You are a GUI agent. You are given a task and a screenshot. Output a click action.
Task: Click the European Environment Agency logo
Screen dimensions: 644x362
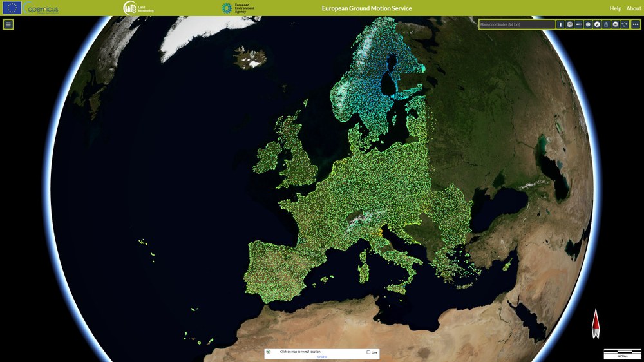[238, 8]
